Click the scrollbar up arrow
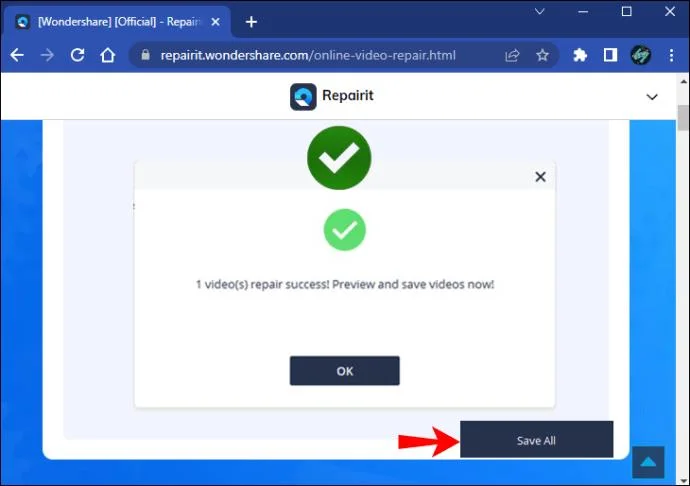This screenshot has width=690, height=486. pyautogui.click(x=683, y=82)
